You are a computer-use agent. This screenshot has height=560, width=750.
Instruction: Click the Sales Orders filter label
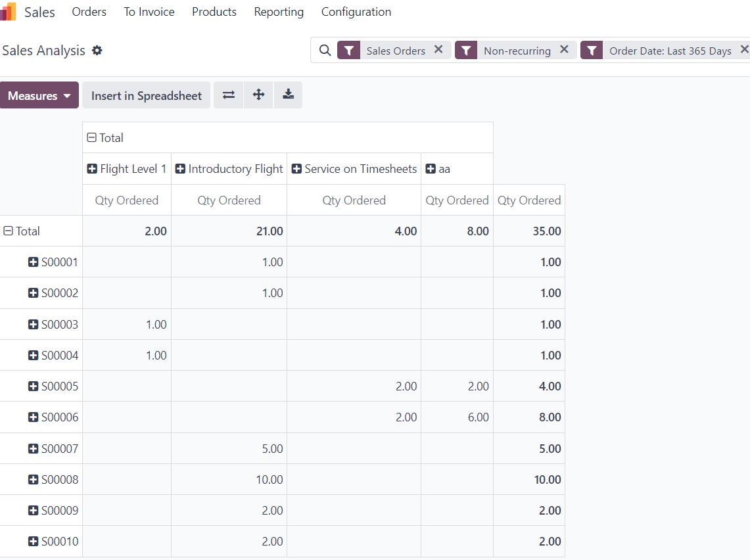[x=396, y=51]
